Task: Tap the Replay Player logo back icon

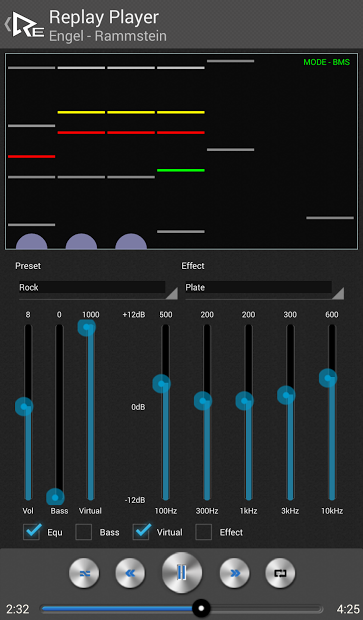Action: (x=25, y=25)
